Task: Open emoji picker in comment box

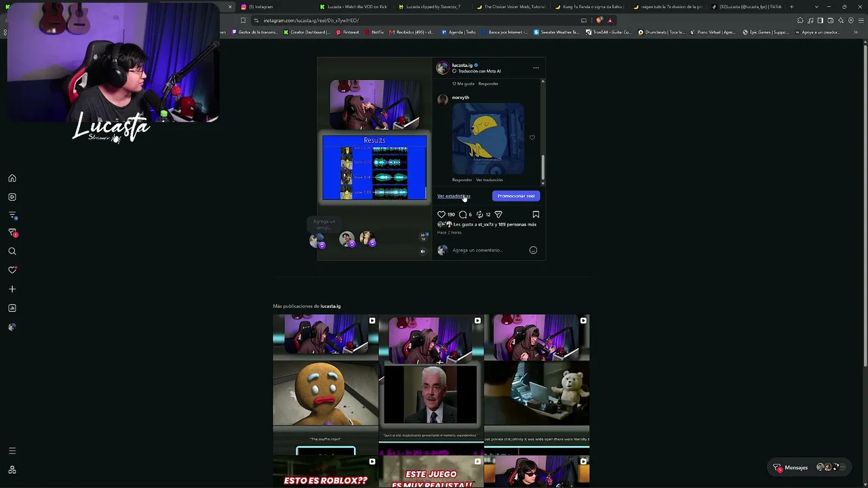Action: coord(533,250)
